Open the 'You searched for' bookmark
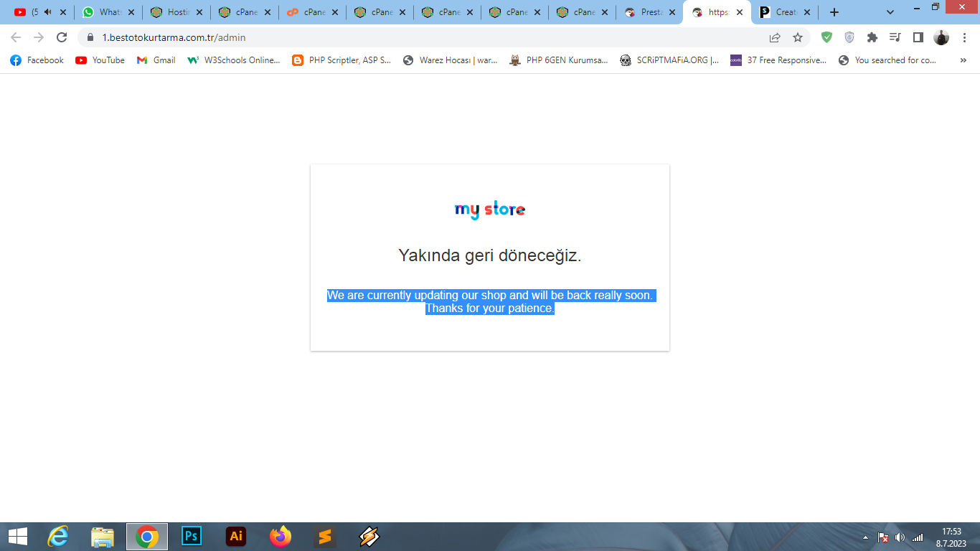The image size is (980, 551). 887,60
